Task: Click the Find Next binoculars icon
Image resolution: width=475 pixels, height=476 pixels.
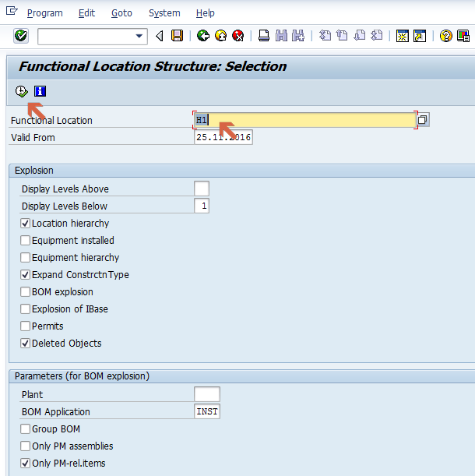Action: [298, 36]
